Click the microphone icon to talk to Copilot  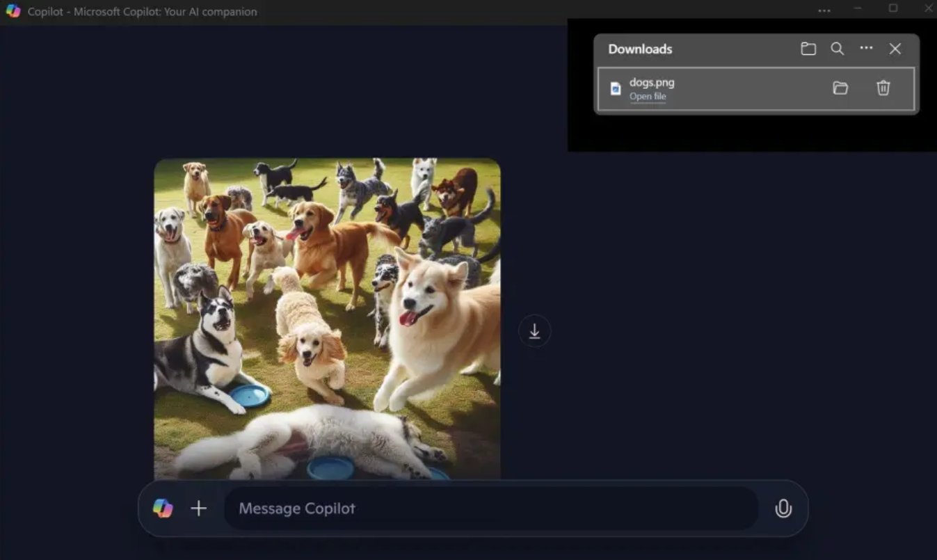pyautogui.click(x=783, y=509)
